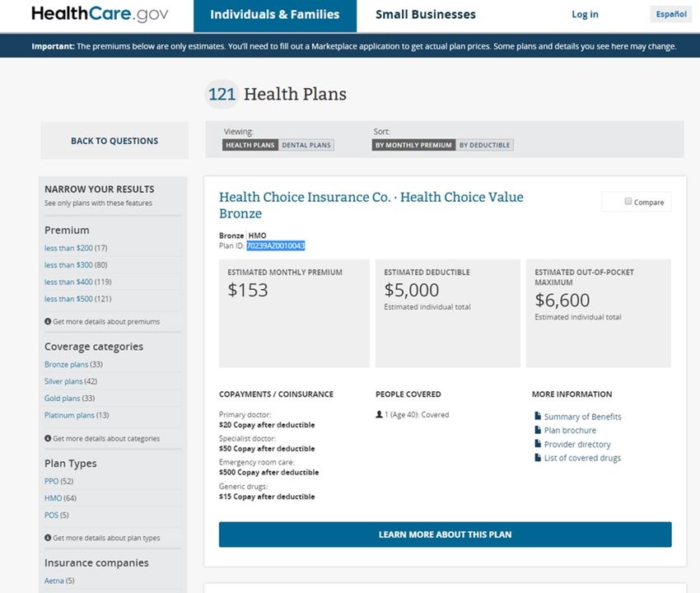The width and height of the screenshot is (700, 593).
Task: Get more details about plan types
Action: tap(106, 538)
